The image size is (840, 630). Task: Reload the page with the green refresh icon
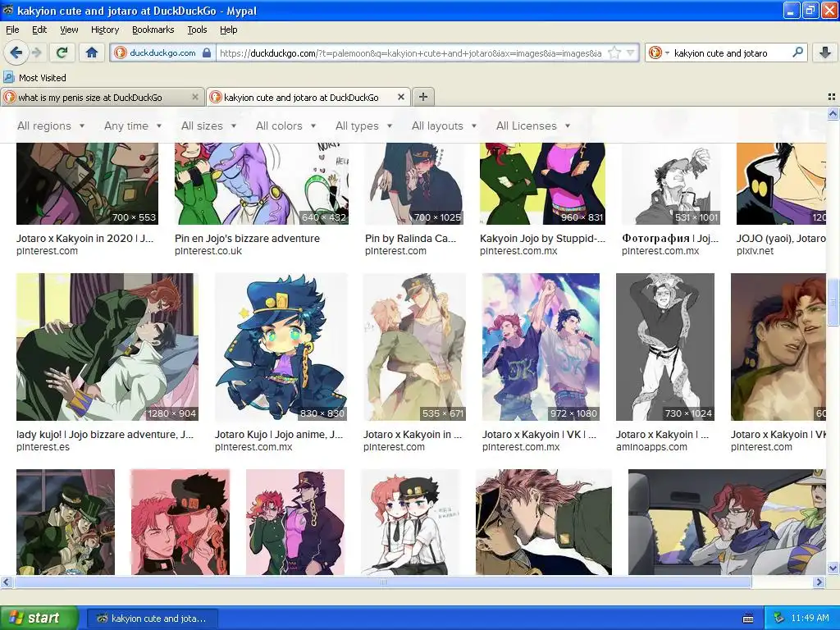62,52
